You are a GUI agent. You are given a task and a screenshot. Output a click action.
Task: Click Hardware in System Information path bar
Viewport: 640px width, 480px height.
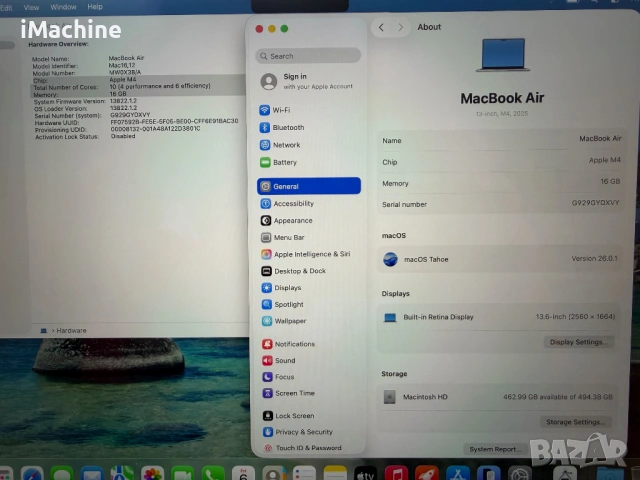[x=71, y=331]
